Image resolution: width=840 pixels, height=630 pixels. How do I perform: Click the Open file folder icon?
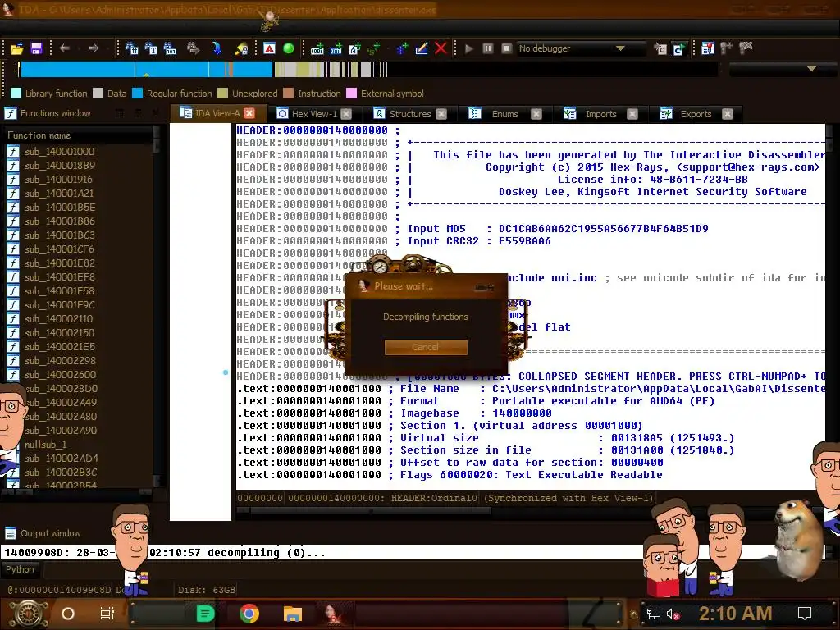point(16,48)
